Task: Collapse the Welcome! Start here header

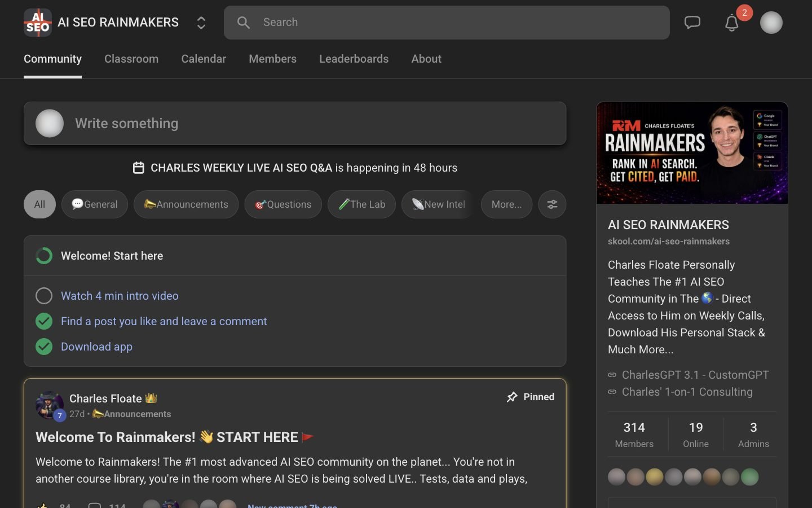Action: pyautogui.click(x=295, y=256)
